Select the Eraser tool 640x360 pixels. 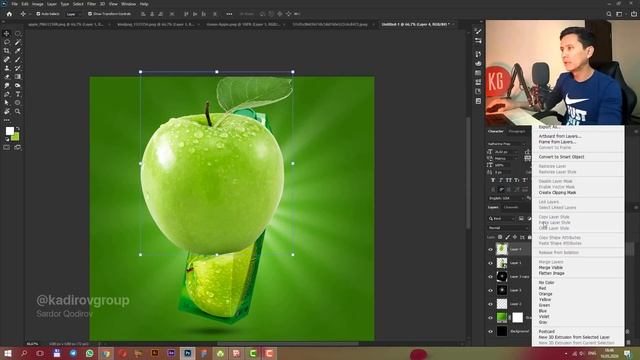click(x=7, y=77)
